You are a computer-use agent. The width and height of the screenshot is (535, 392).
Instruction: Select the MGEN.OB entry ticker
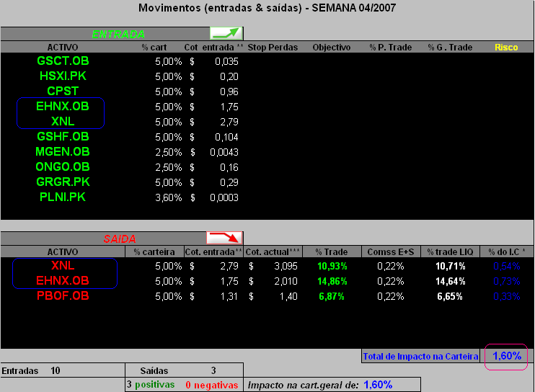(x=63, y=152)
